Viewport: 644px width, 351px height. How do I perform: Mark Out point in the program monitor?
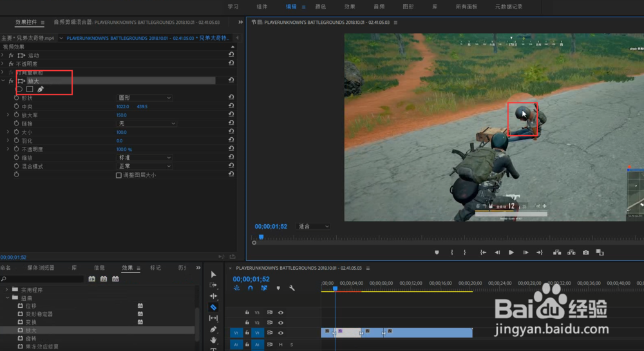coord(465,252)
